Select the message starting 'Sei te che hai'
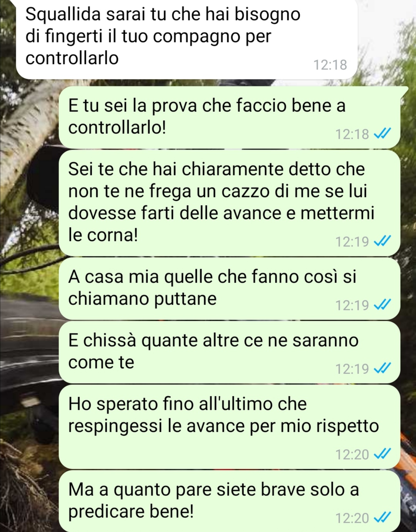 pos(230,203)
